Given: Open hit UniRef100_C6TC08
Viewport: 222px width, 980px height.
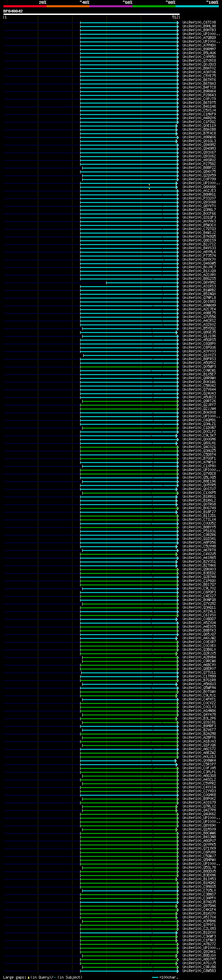Looking at the screenshot, I should point(199,23).
